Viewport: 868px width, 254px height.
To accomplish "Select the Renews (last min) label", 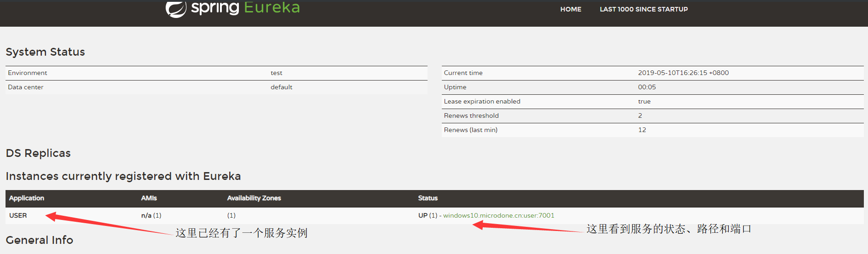I will 470,130.
